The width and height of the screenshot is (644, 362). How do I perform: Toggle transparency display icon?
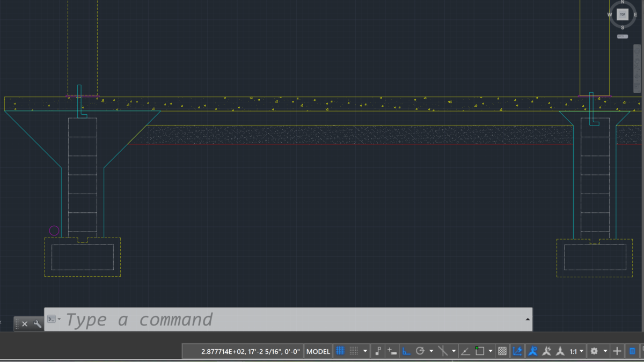point(502,351)
